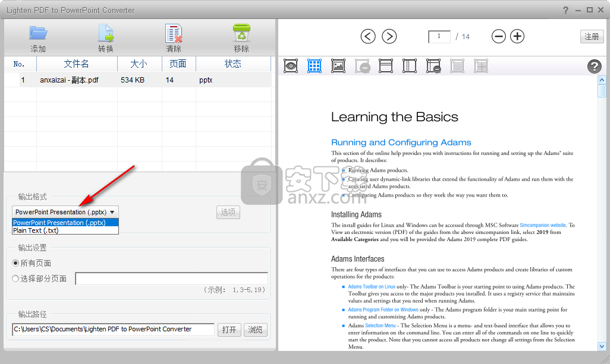Click the page number input field
Viewport: 610px width, 364px height.
pyautogui.click(x=439, y=36)
